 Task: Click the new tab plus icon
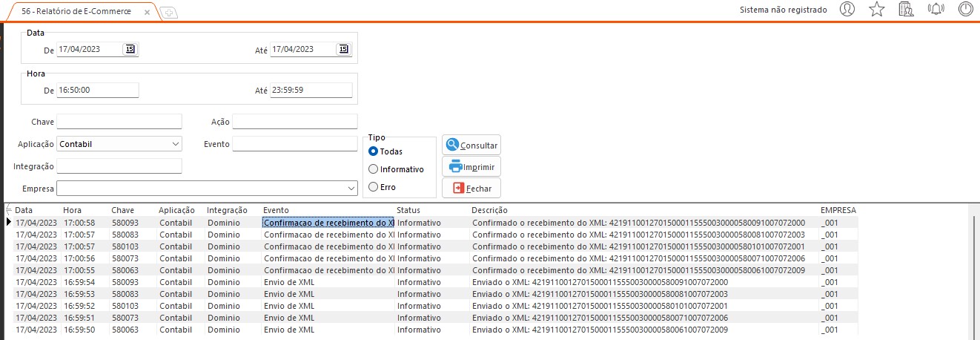[x=168, y=13]
